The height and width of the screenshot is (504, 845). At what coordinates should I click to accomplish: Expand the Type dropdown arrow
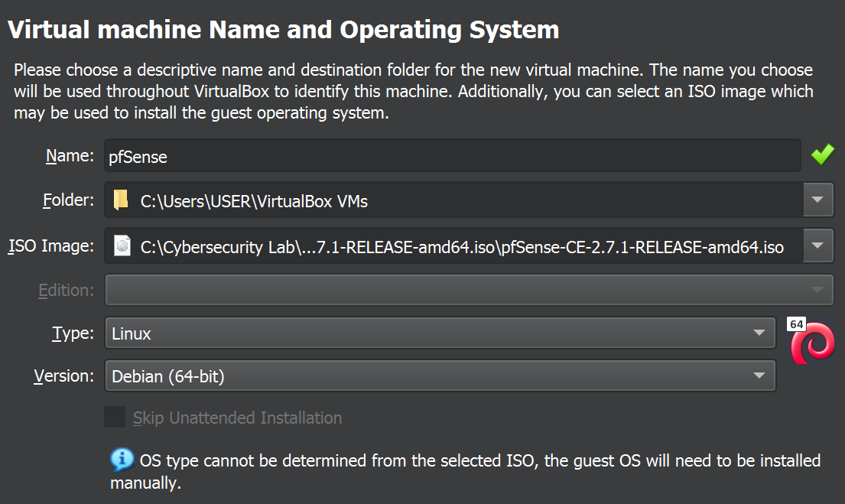(x=759, y=333)
